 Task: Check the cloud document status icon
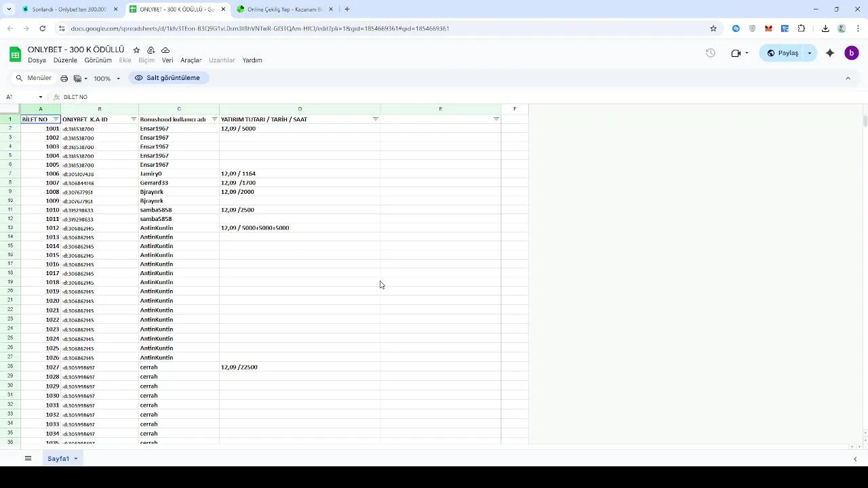click(x=165, y=50)
